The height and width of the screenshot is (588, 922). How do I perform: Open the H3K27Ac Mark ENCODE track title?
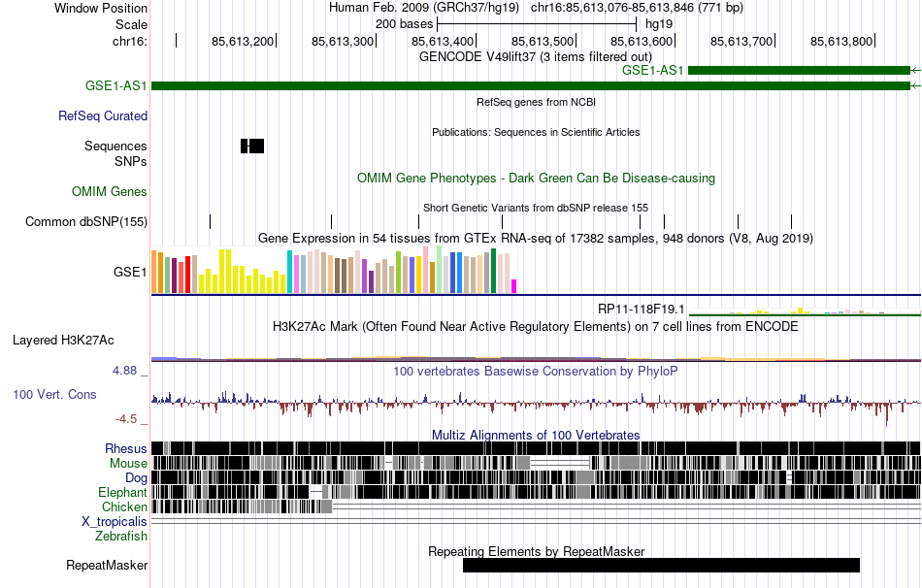pos(535,327)
